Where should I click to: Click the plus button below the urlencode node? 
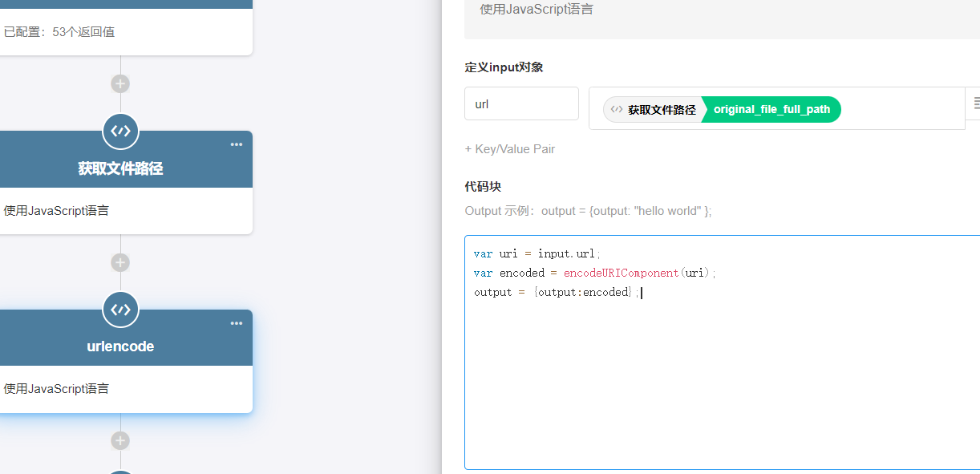pyautogui.click(x=120, y=440)
